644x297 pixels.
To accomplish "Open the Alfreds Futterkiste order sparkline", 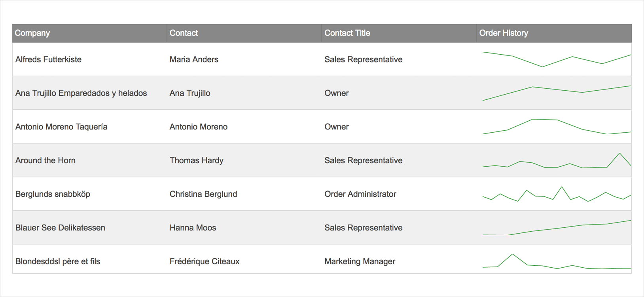I will click(557, 59).
